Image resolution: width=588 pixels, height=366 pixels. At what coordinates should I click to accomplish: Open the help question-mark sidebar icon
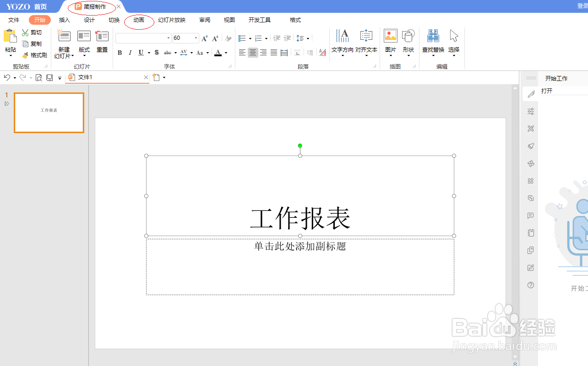tap(531, 285)
